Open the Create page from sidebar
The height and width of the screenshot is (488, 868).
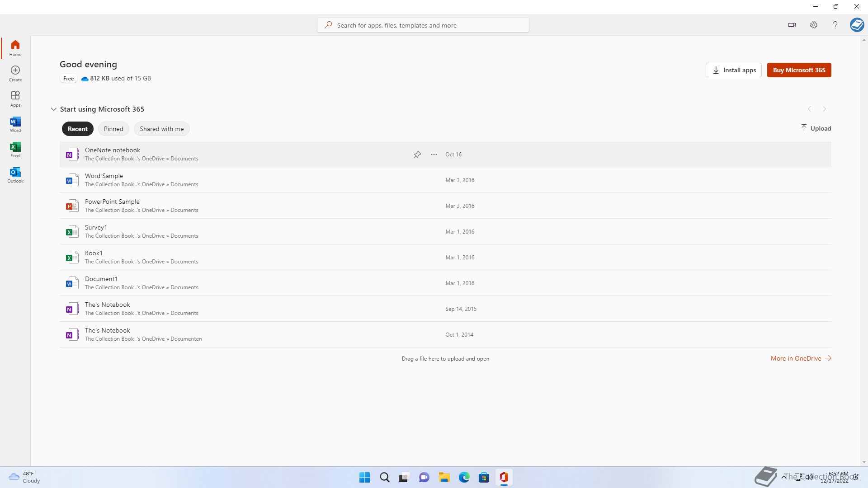pyautogui.click(x=15, y=73)
